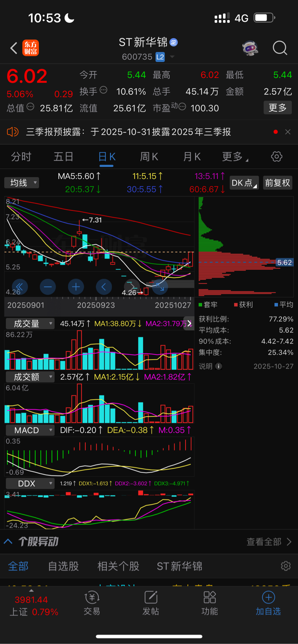This screenshot has width=298, height=644.
Task: Switch to 月K tab
Action: tap(192, 157)
